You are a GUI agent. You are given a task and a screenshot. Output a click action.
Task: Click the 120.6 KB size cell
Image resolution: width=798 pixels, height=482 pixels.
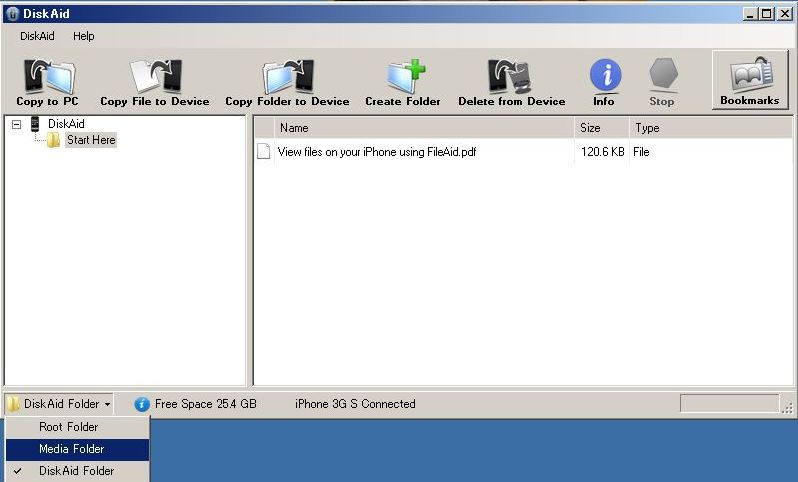603,152
